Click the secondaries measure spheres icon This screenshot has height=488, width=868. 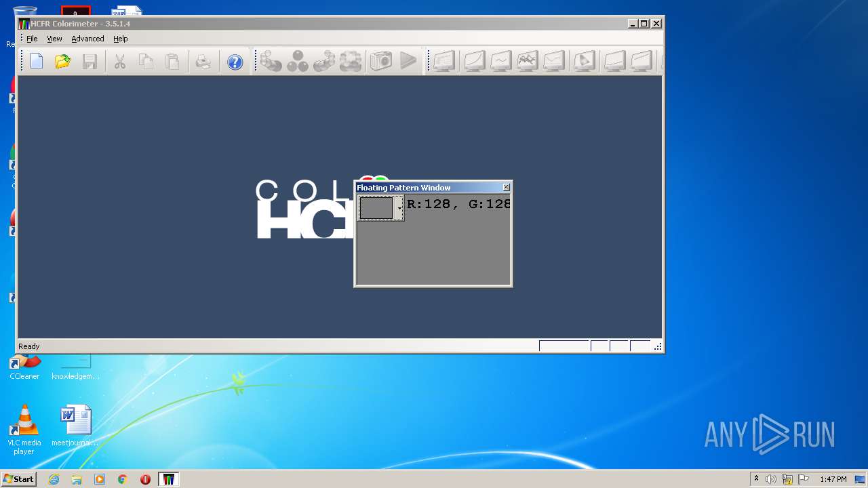[324, 61]
